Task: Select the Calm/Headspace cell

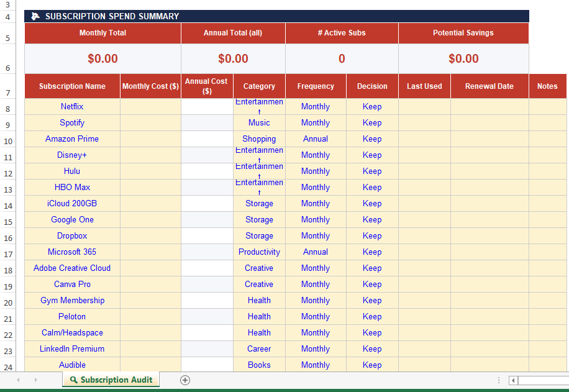Action: [72, 333]
